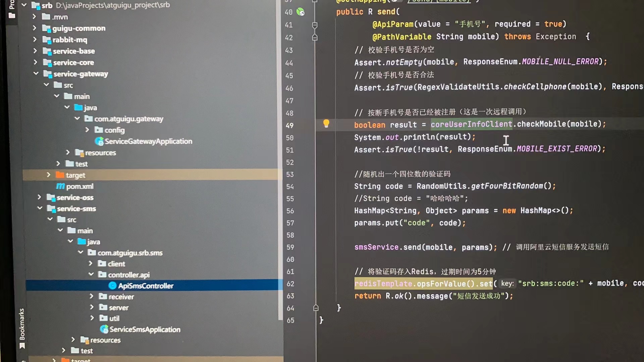644x362 pixels.
Task: Open the Bookmarks tool window
Action: click(22, 328)
